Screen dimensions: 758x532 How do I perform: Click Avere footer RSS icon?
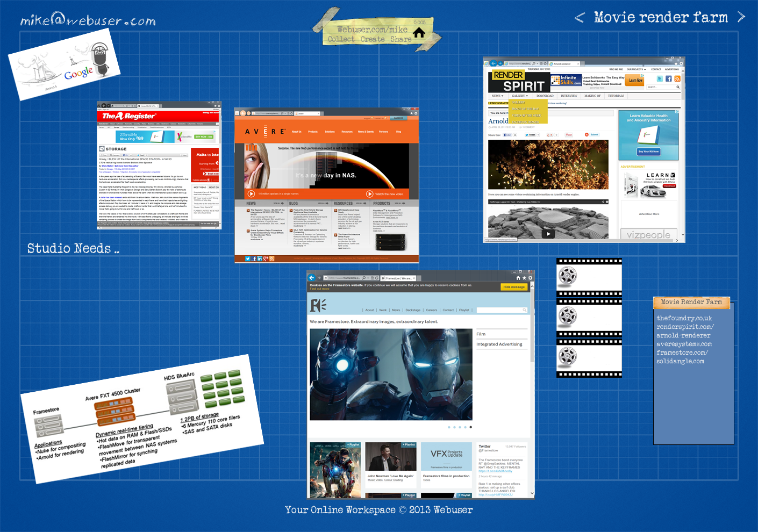[x=271, y=258]
